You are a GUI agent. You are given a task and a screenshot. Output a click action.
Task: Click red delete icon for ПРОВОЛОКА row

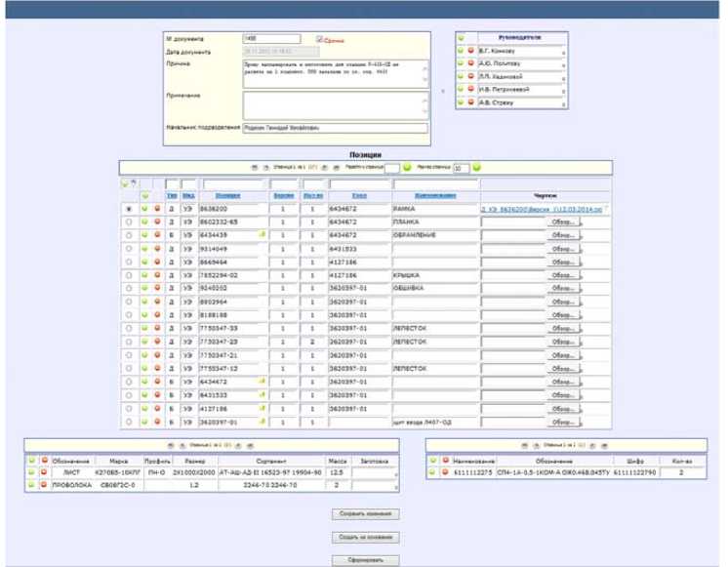(x=43, y=484)
